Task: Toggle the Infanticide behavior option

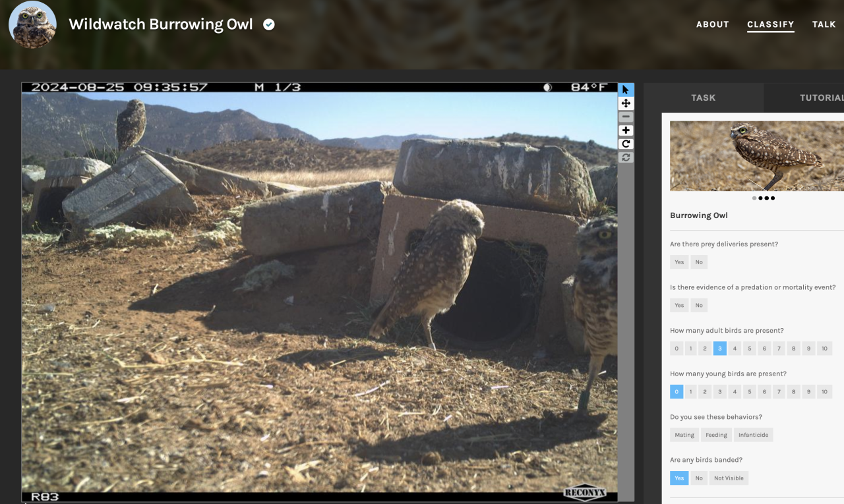Action: (752, 435)
